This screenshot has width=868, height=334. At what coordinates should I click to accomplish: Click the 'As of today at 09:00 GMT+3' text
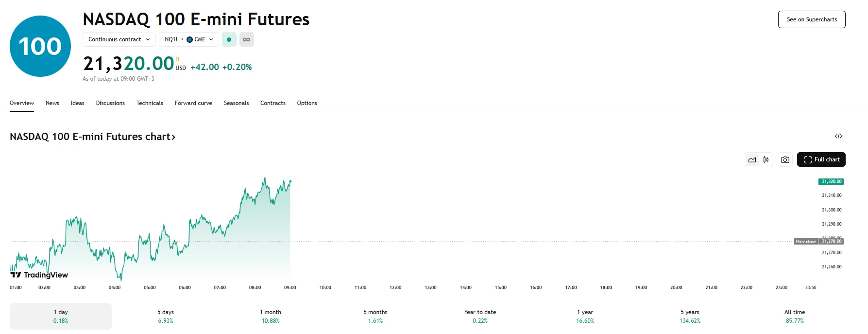tap(119, 79)
